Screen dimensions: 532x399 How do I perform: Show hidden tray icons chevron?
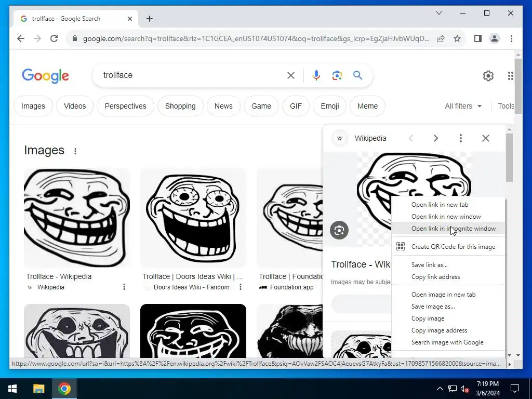coord(440,389)
